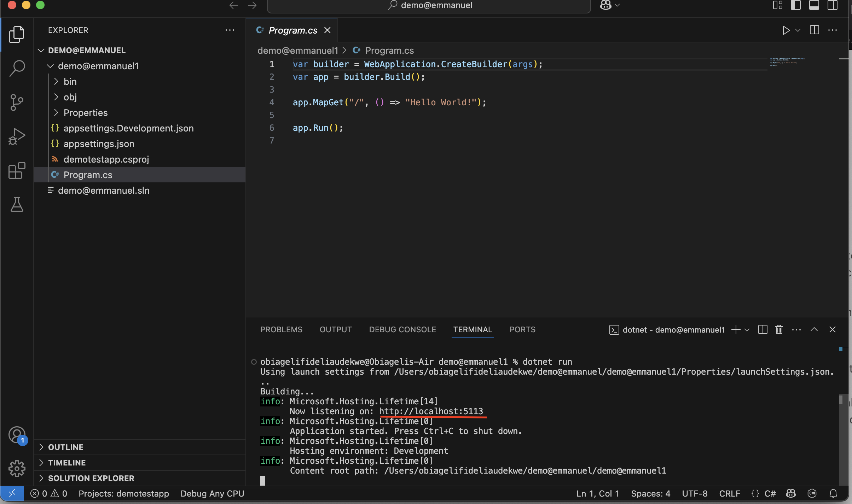Open appsettings.json file
The image size is (852, 504).
(x=99, y=143)
